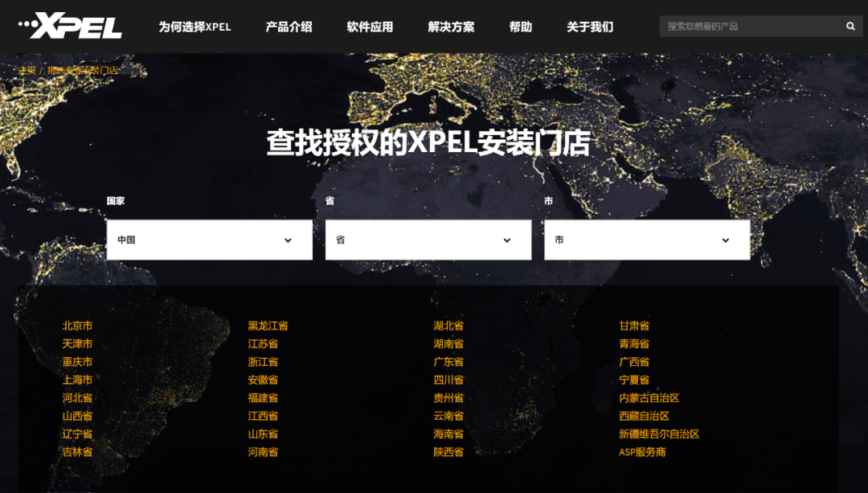Select 吉林省 from the list

[77, 452]
